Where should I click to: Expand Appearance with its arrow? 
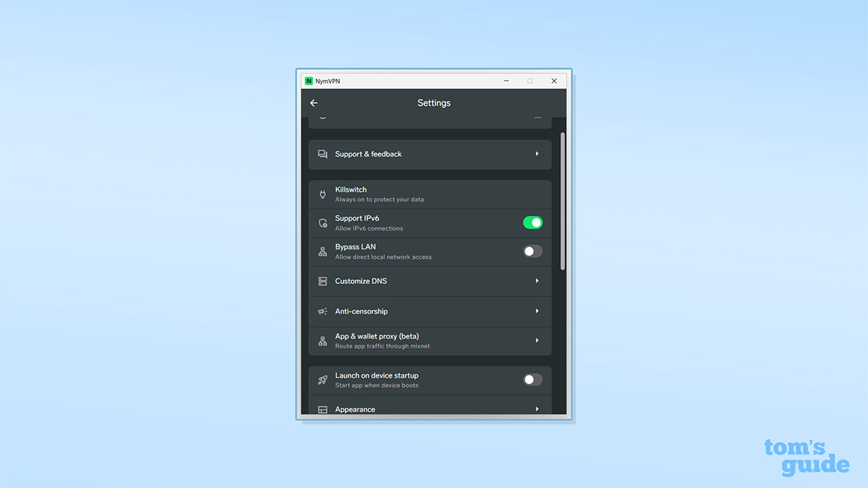point(537,409)
